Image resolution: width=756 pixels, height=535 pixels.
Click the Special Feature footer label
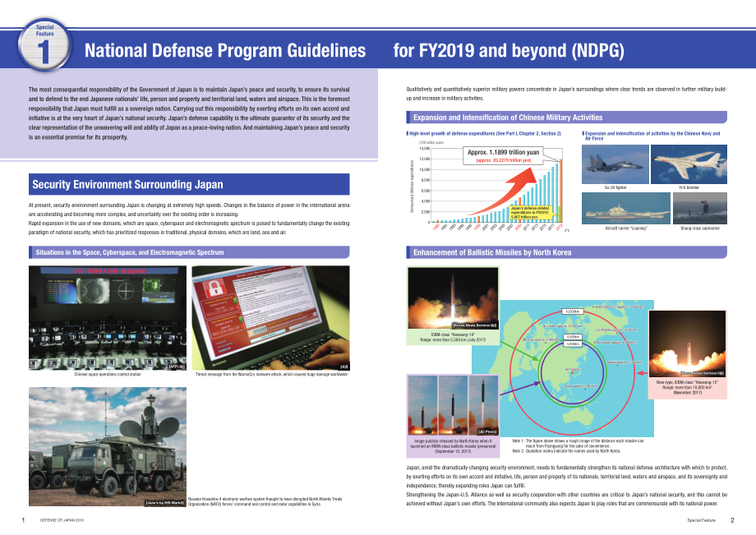pyautogui.click(x=702, y=520)
